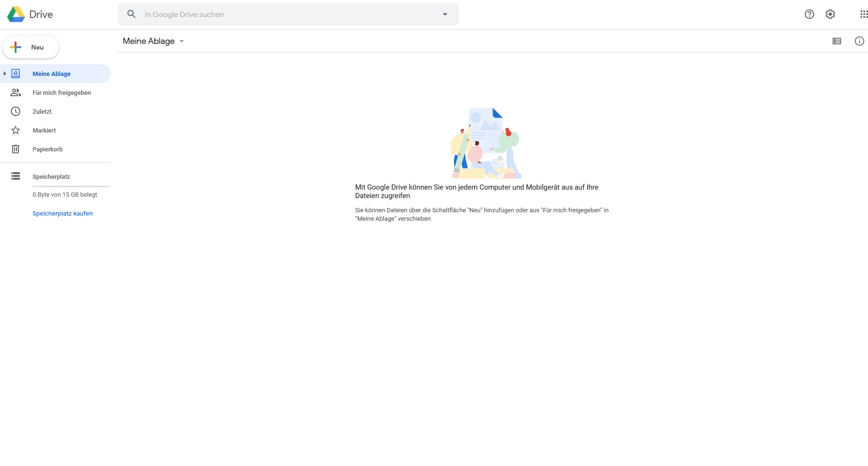Click the storage stack icon

pyautogui.click(x=16, y=176)
